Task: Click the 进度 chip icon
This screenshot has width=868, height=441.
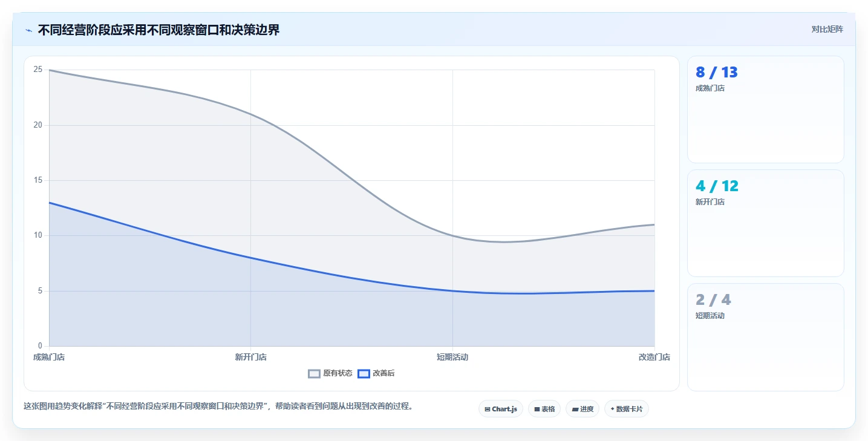Action: point(575,410)
